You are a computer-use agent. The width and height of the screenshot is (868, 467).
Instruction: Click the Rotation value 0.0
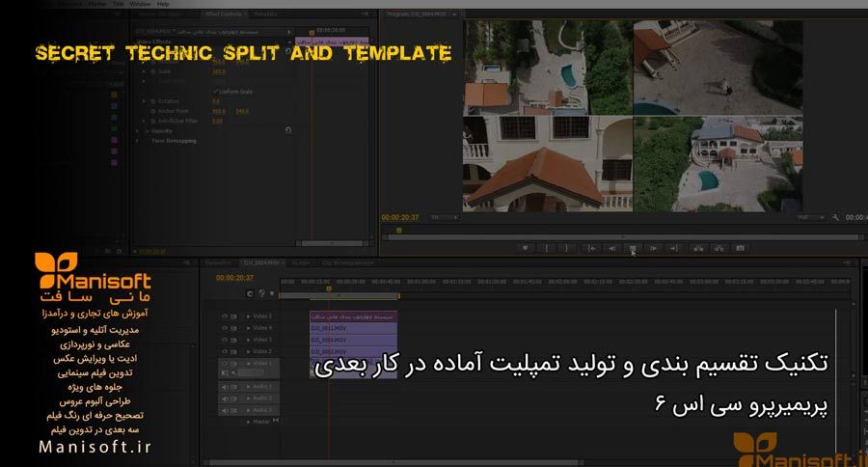point(216,101)
